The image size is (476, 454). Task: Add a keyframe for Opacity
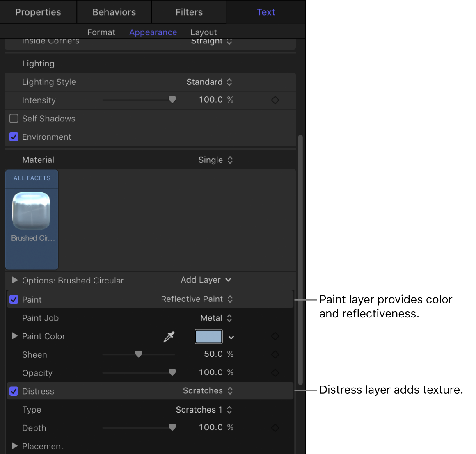(275, 372)
